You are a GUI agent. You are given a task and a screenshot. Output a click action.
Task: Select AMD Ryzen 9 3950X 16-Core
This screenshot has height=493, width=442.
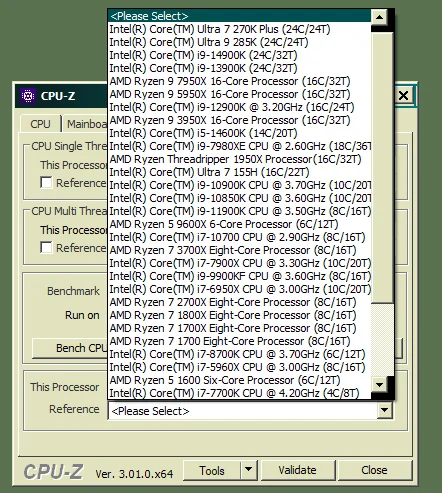tap(239, 120)
